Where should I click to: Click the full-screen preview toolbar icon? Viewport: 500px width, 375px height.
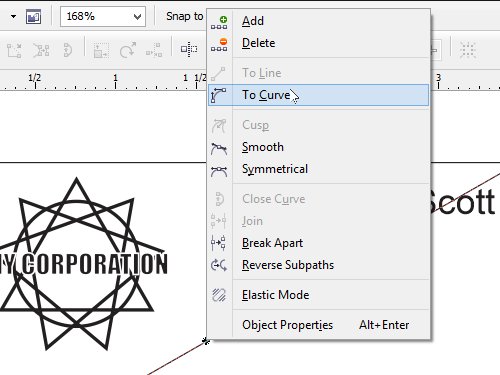(x=34, y=16)
